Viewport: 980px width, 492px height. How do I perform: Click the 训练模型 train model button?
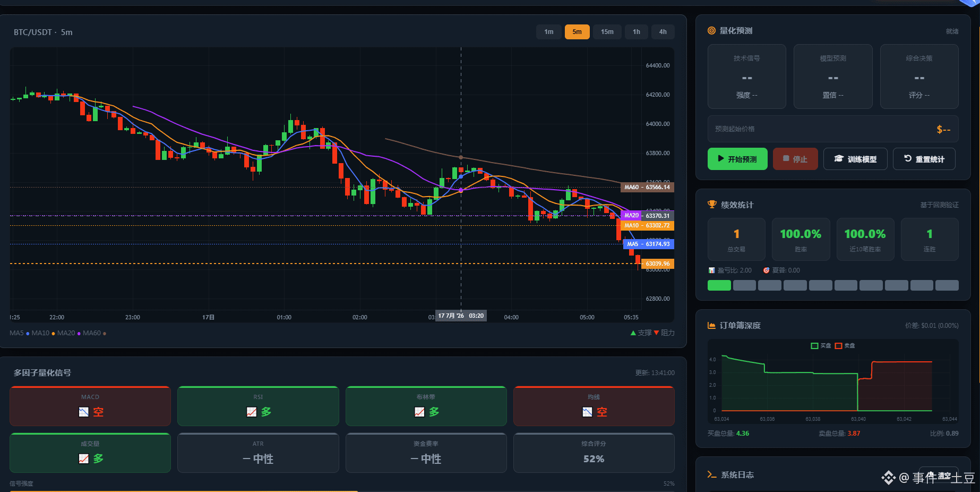pyautogui.click(x=855, y=159)
